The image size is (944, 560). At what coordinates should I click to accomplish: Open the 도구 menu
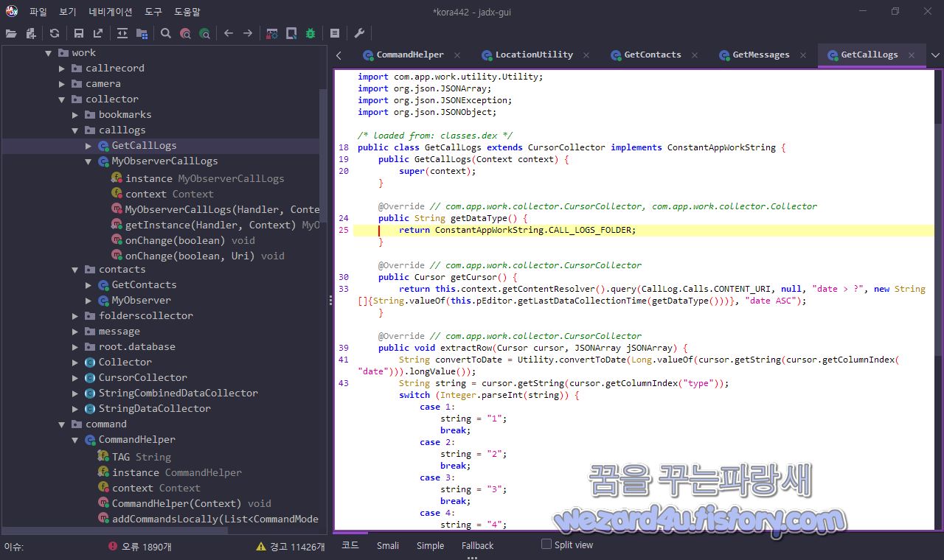coord(153,12)
